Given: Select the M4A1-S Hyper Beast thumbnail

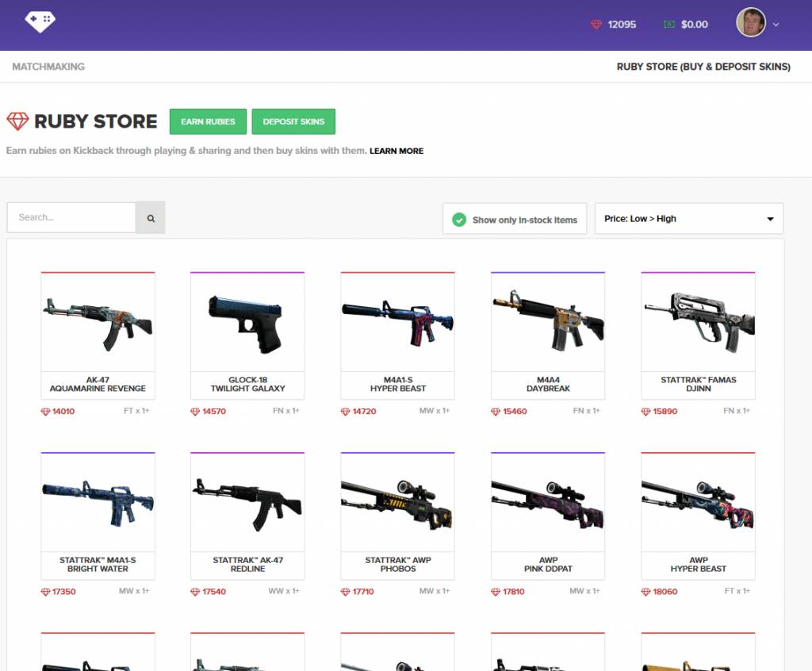Looking at the screenshot, I should coord(398,322).
